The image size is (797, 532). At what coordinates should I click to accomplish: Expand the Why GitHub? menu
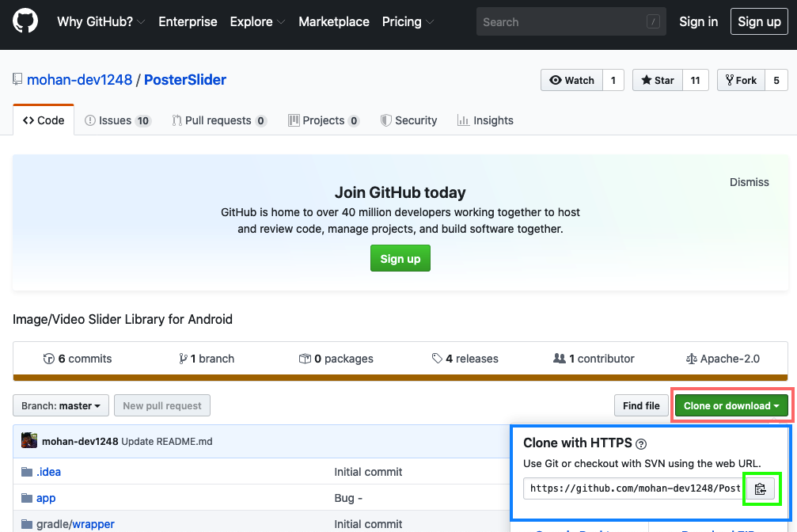(x=101, y=21)
